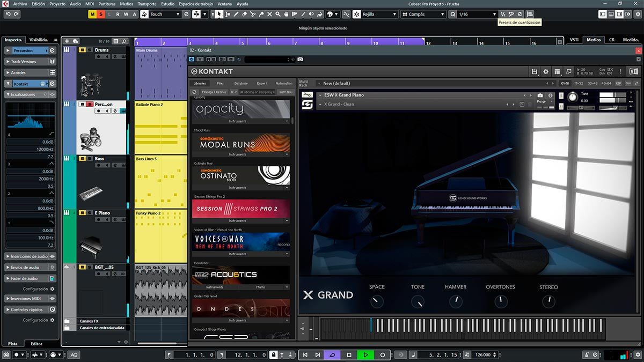This screenshot has height=362, width=644.
Task: Toggle Solo on the Perc...on track
Action: 89,105
